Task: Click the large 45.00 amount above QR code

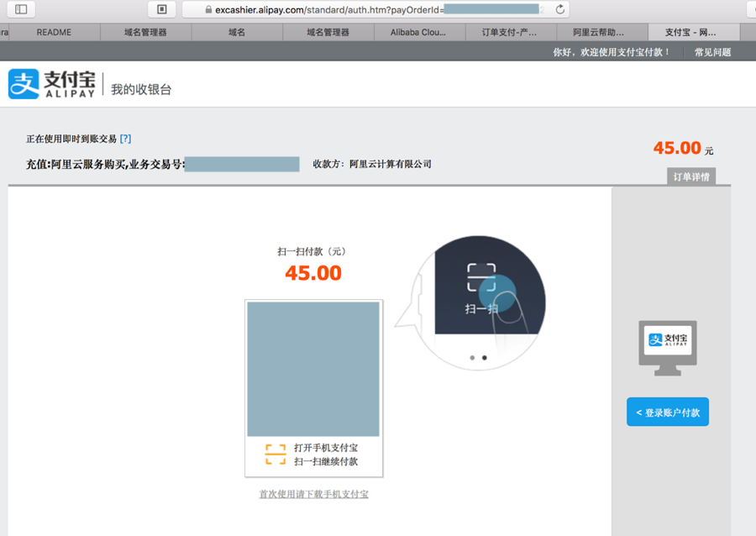Action: point(313,273)
